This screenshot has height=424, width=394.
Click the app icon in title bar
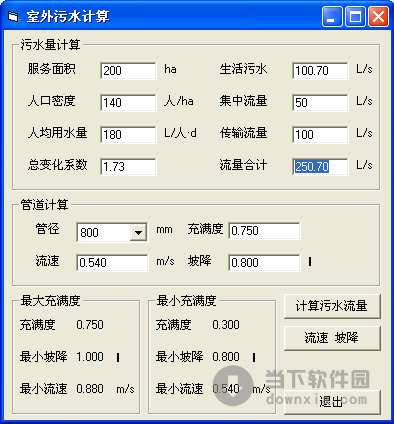pos(13,16)
